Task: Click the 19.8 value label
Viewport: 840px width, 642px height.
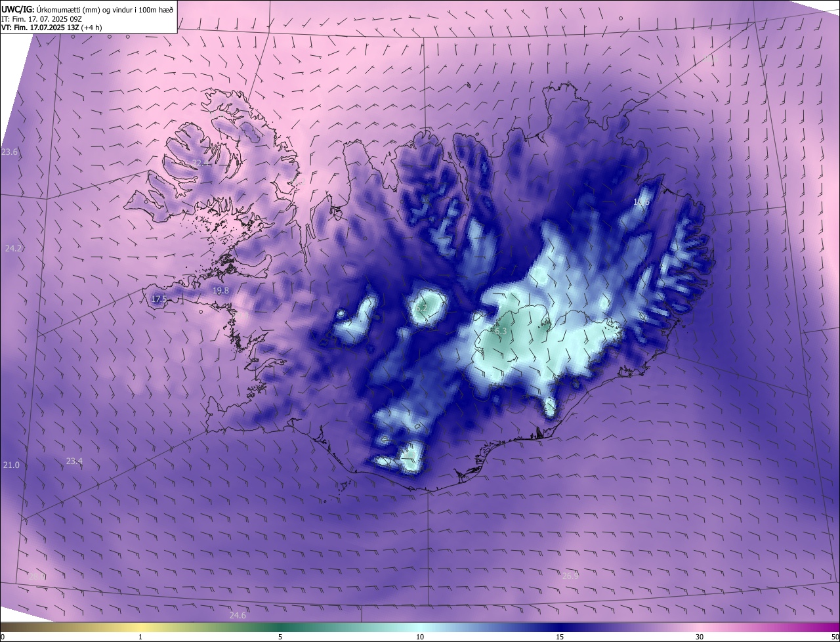Action: point(220,290)
